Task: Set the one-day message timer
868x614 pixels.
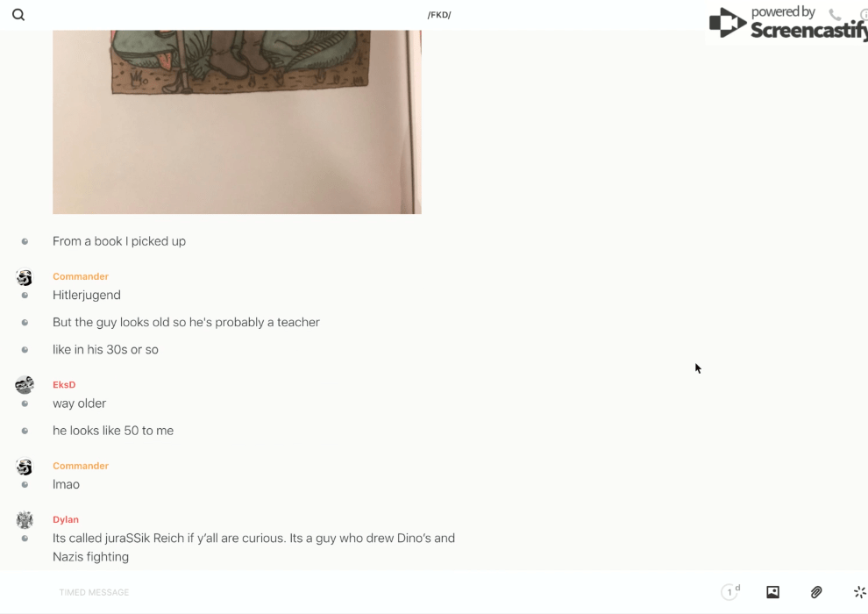Action: tap(730, 592)
